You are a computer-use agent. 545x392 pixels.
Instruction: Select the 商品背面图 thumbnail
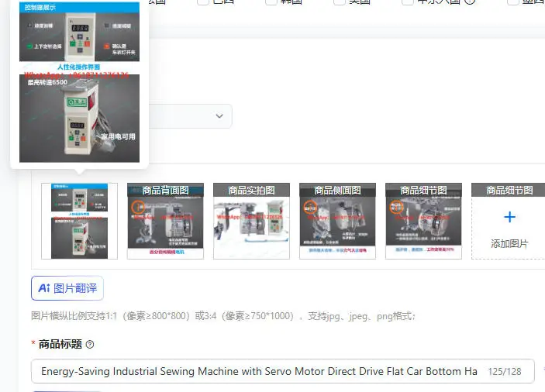[165, 221]
